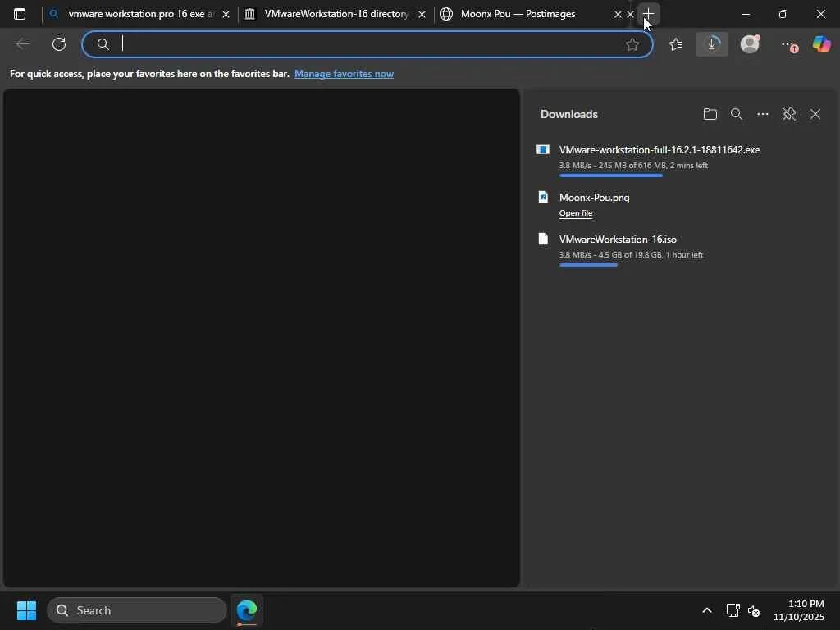Click the iso file icon in Downloads

pos(543,239)
